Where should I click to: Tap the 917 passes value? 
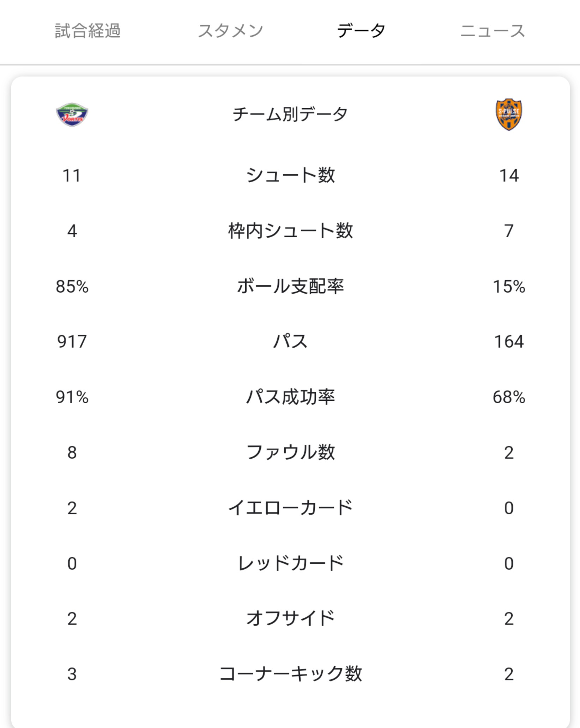coord(72,342)
